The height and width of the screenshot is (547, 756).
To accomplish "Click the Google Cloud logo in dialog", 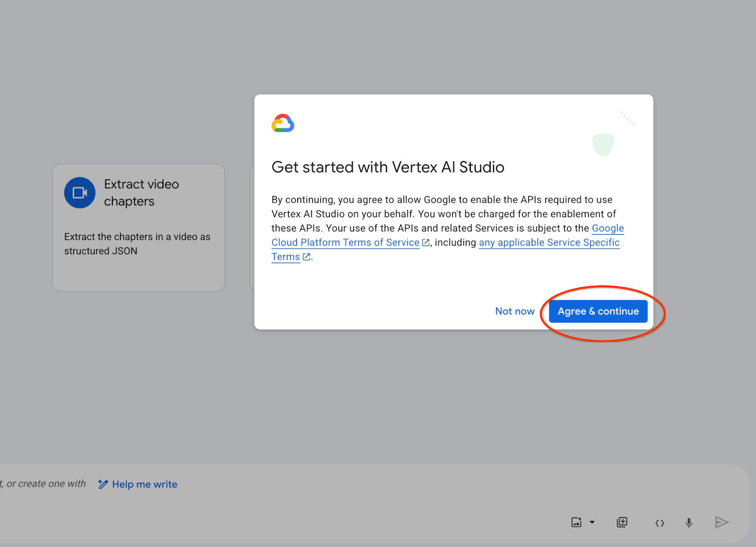I will tap(283, 123).
